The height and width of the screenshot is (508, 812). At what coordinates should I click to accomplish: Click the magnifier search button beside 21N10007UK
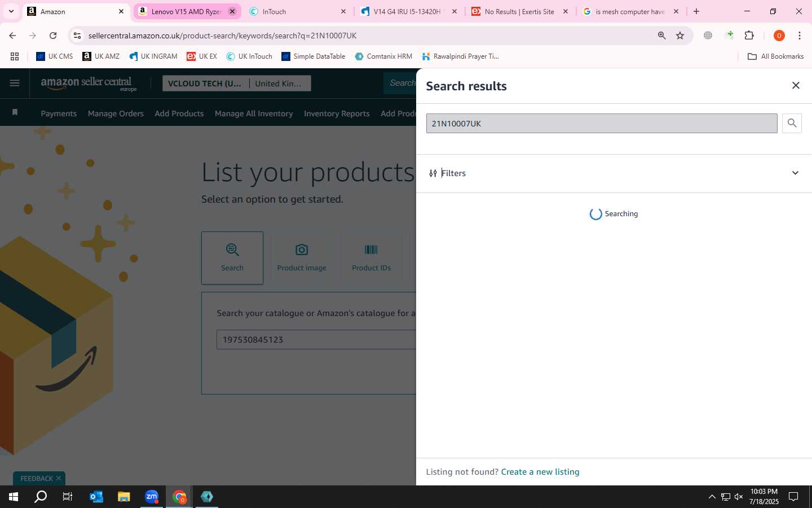point(792,123)
